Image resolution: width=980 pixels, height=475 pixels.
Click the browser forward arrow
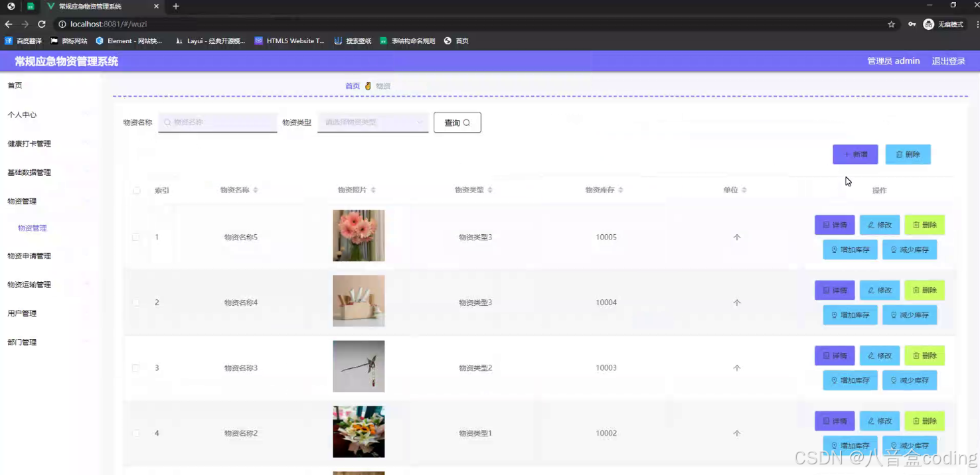click(x=25, y=24)
